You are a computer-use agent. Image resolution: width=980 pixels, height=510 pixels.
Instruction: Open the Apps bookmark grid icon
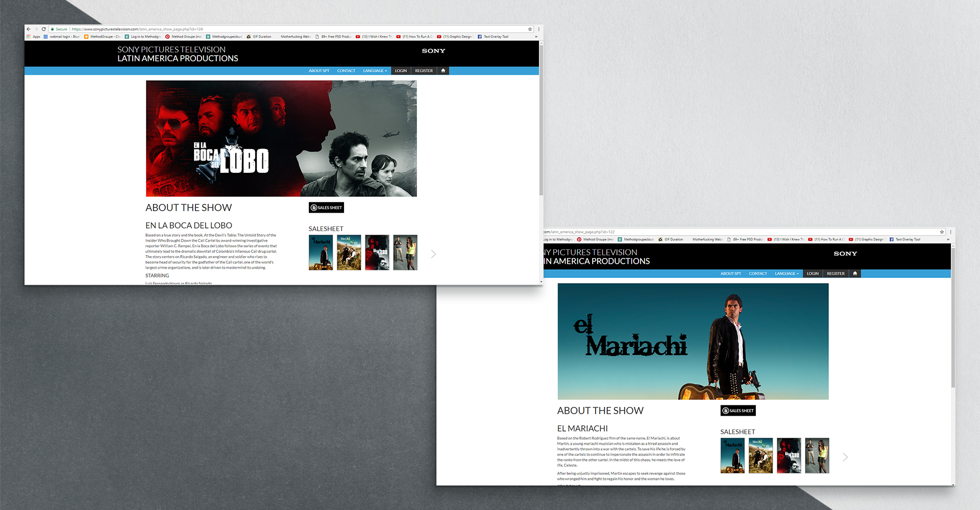29,37
